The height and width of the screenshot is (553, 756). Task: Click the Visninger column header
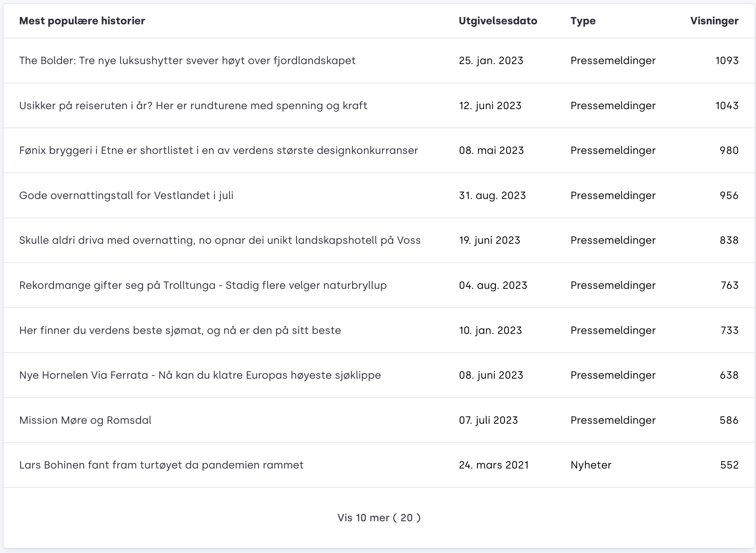[714, 21]
